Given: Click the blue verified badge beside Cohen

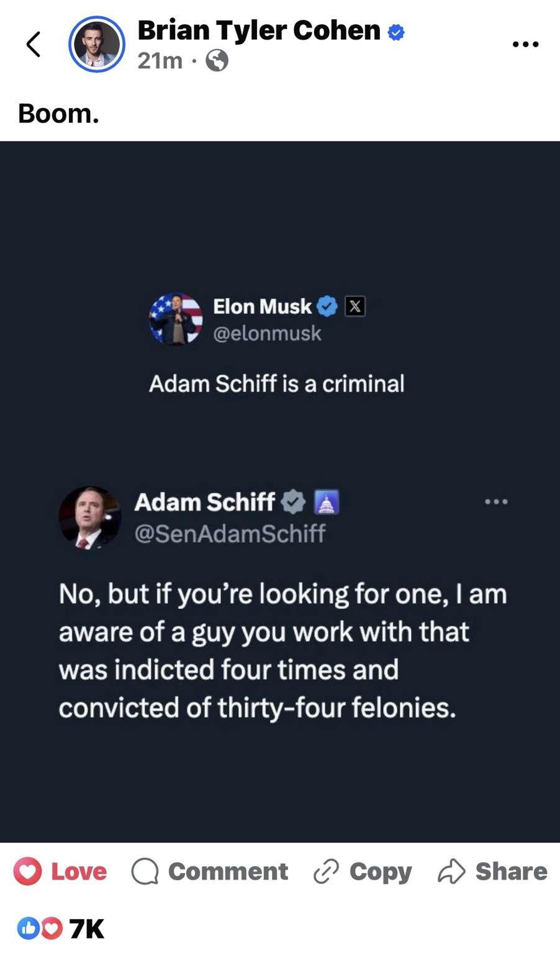Looking at the screenshot, I should 396,32.
